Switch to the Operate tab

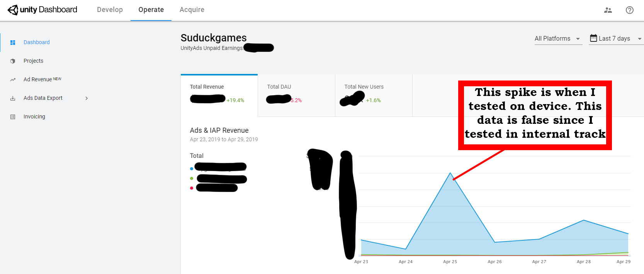pos(151,10)
